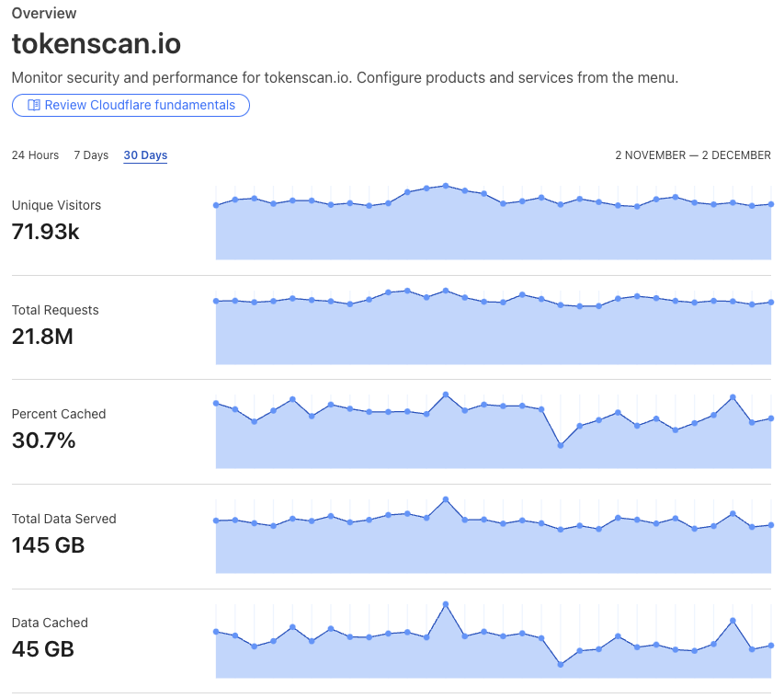Click the Total Requests 21.8M value
Screen dimensions: 784x698
42,337
